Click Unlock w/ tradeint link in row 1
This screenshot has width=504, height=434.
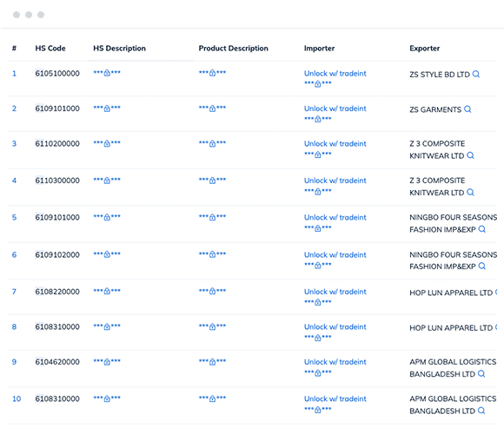coord(335,74)
